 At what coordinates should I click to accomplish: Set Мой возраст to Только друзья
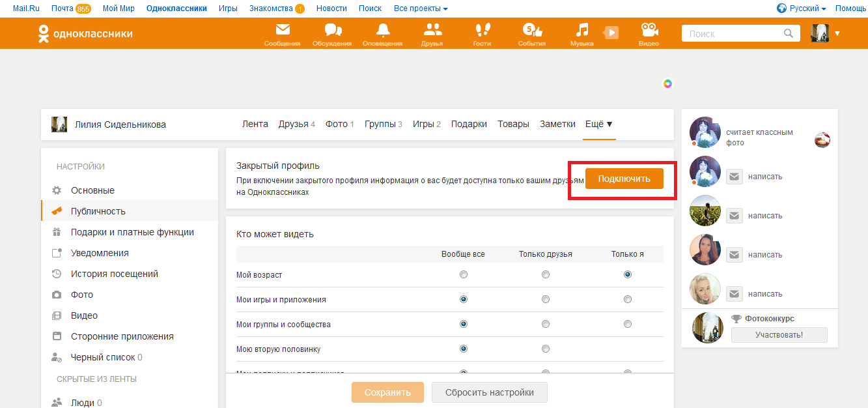546,275
